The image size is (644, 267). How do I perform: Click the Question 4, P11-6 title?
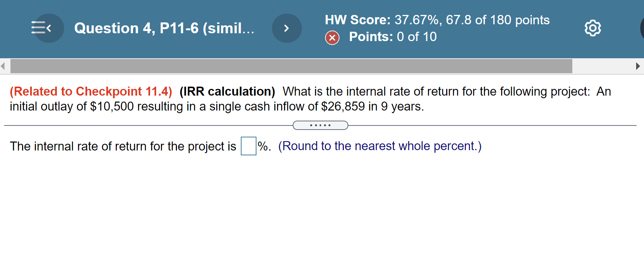click(164, 28)
